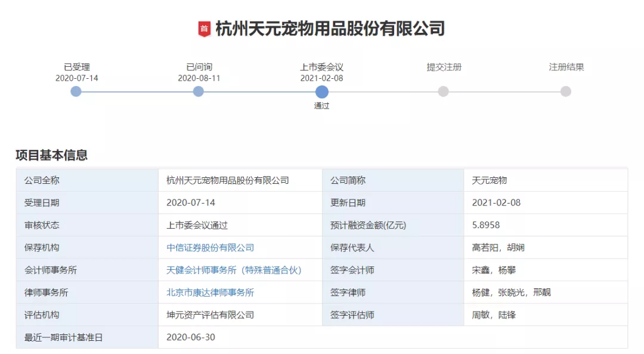Click the 上市委会议通过 value cell
The image size is (644, 354).
[240, 225]
